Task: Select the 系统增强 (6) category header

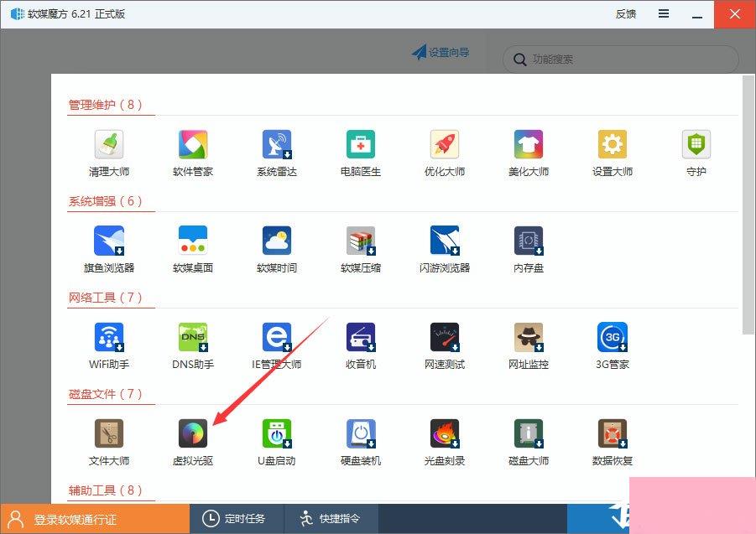Action: click(x=106, y=201)
